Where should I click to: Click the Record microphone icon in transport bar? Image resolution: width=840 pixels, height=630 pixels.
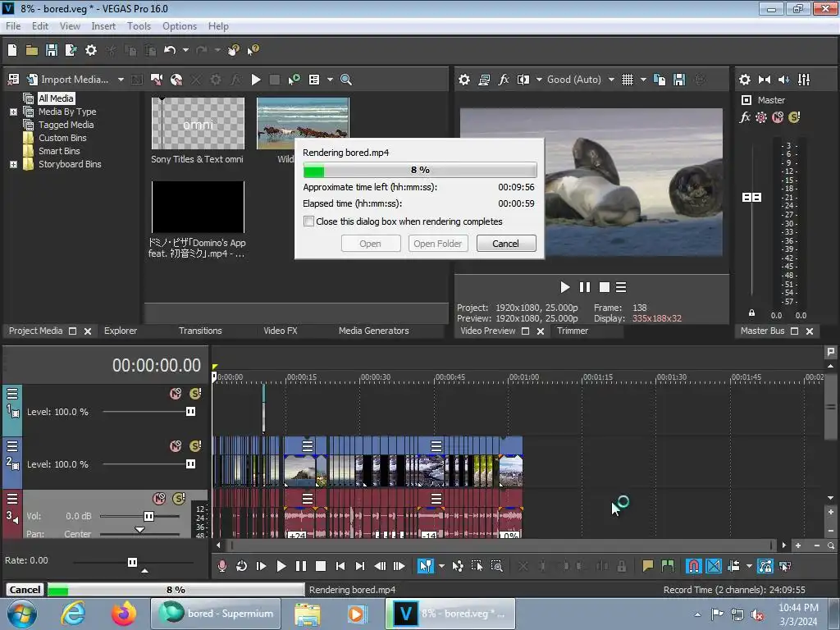(221, 566)
